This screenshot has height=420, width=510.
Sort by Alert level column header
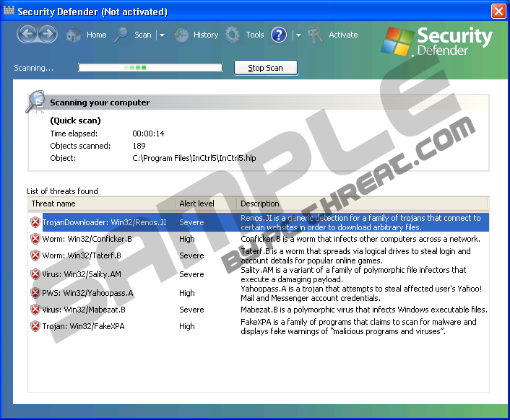coord(206,204)
